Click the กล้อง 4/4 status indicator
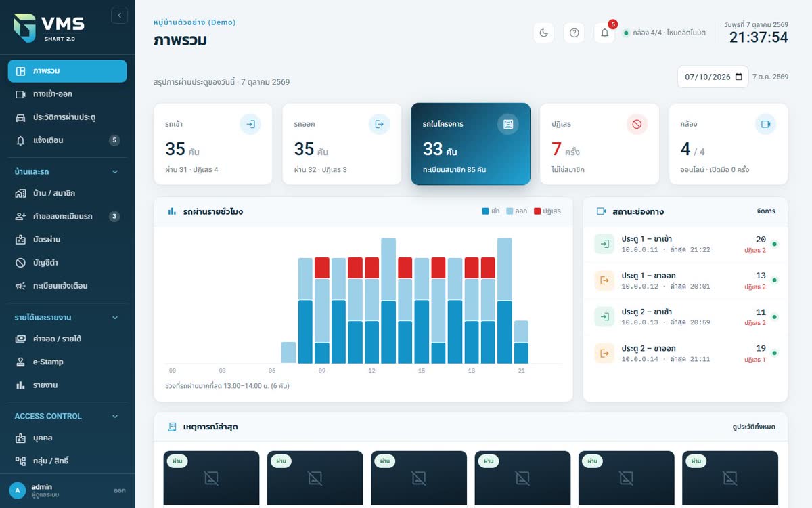This screenshot has height=508, width=812. (x=664, y=33)
